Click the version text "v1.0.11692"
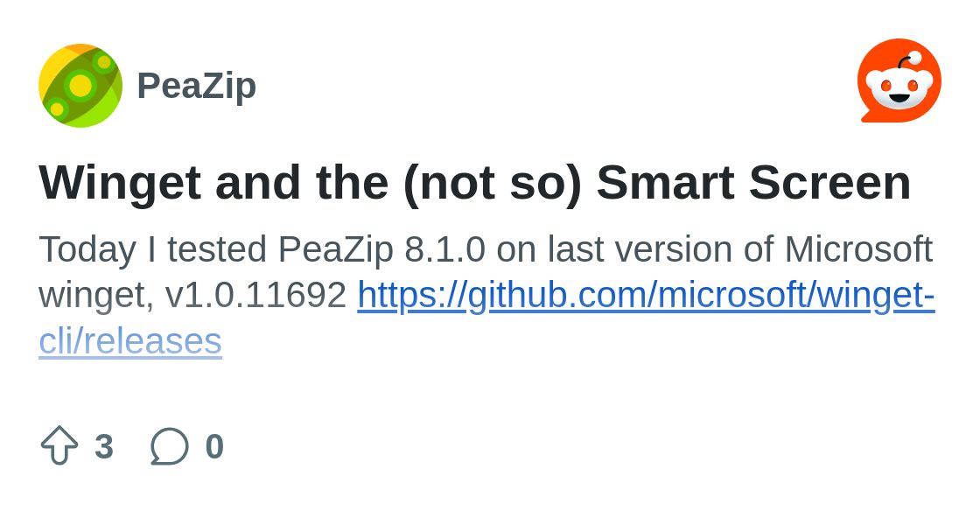Viewport: 980px width, 511px height. (x=255, y=295)
